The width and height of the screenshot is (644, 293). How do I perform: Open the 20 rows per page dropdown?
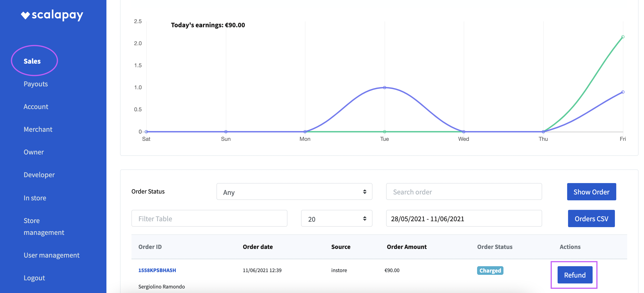pyautogui.click(x=336, y=219)
